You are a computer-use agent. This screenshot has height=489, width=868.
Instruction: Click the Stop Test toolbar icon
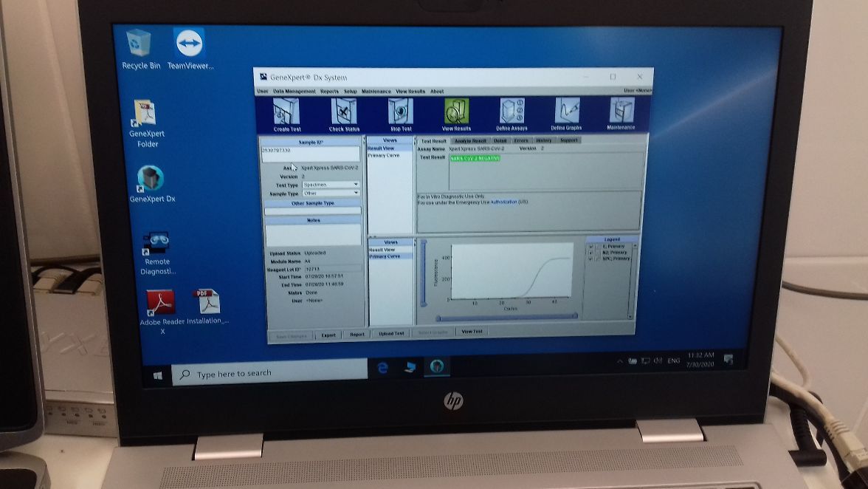(x=401, y=114)
